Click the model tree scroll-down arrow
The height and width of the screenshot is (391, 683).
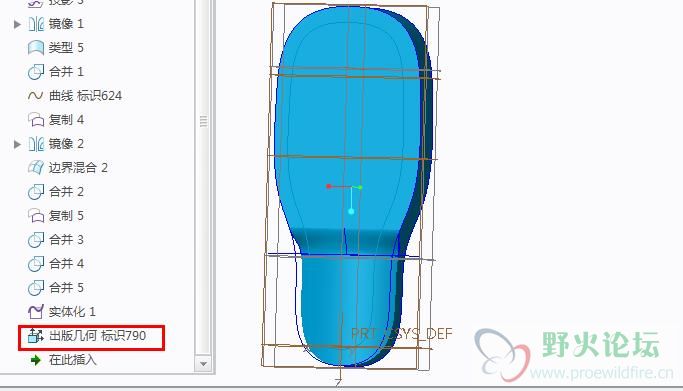click(203, 364)
